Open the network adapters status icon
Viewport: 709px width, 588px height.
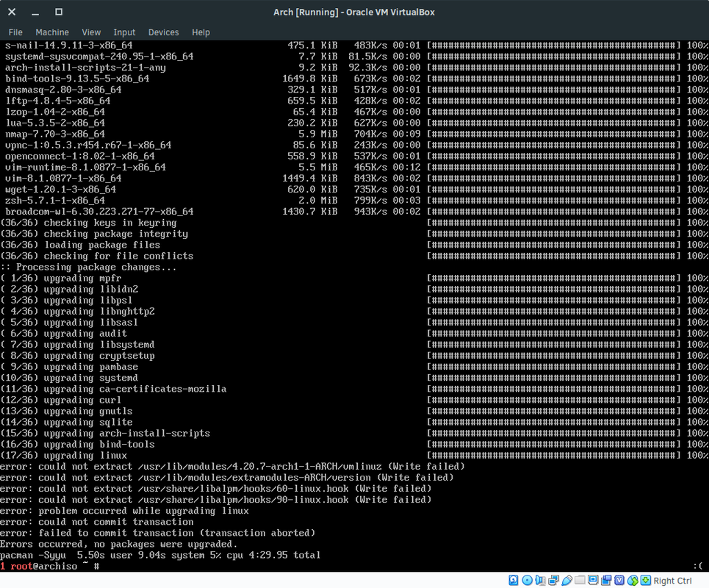point(553,581)
